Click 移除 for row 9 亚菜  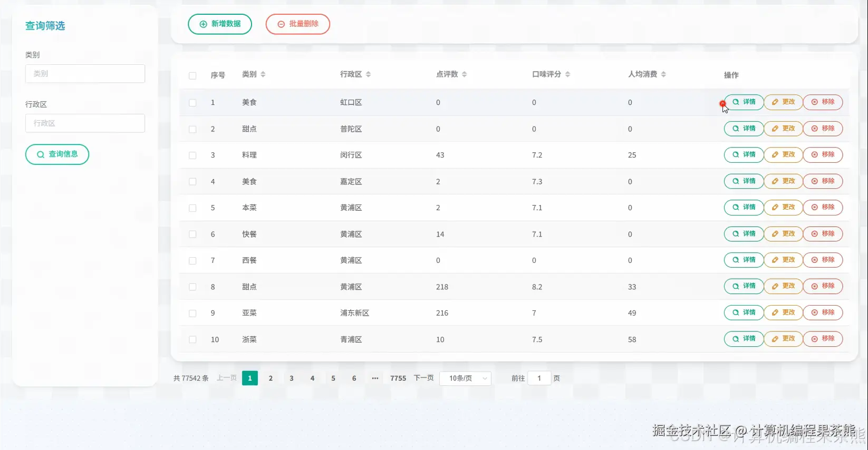[823, 312]
